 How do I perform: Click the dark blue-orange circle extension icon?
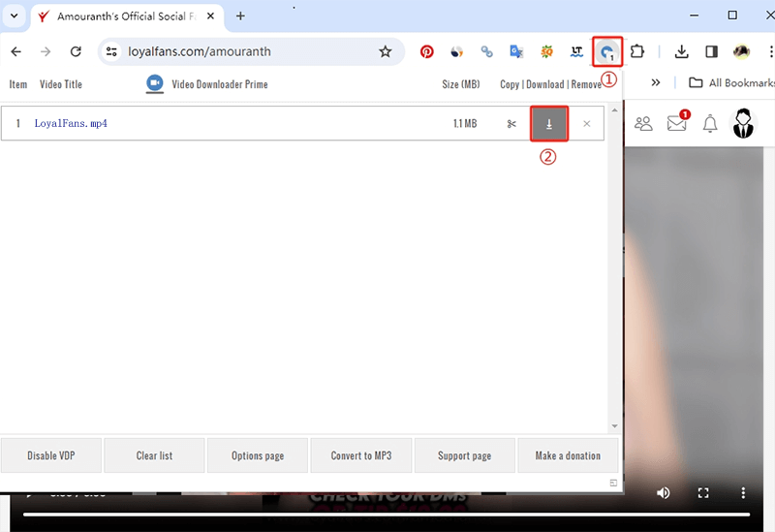tap(456, 51)
